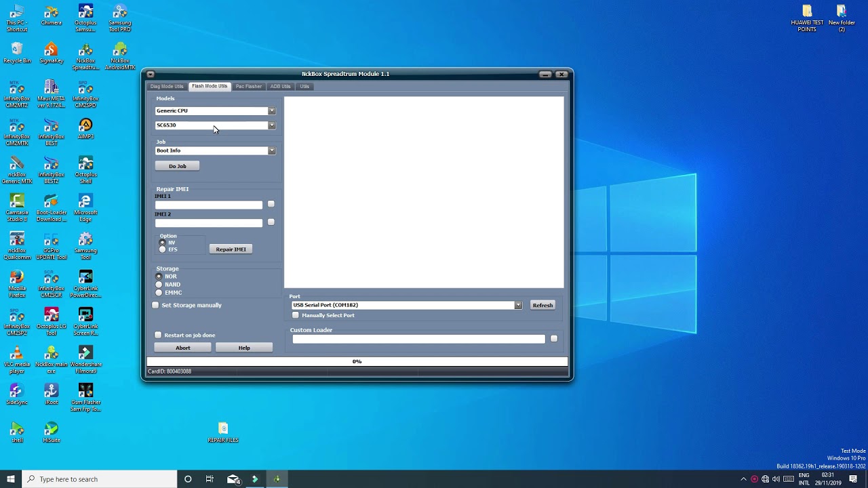Click the Abort button
Image resolution: width=868 pixels, height=488 pixels.
point(183,348)
